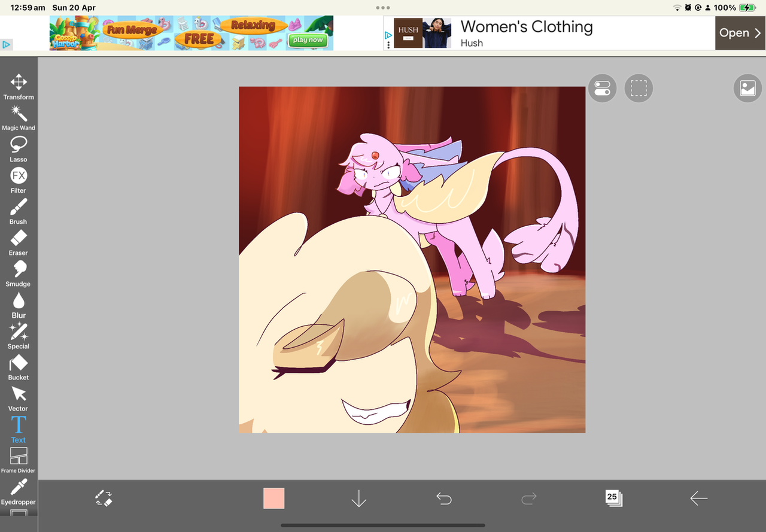This screenshot has width=766, height=532.
Task: Select the Smudge tool
Action: pyautogui.click(x=19, y=273)
